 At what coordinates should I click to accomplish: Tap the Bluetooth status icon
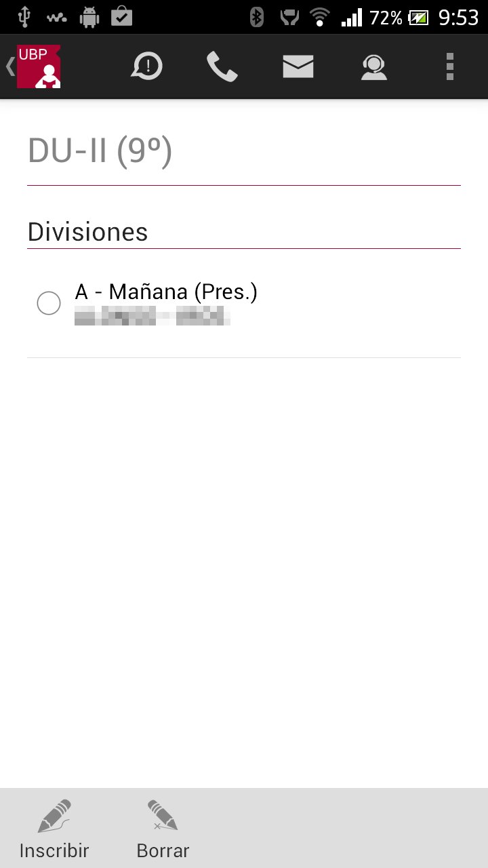[256, 17]
